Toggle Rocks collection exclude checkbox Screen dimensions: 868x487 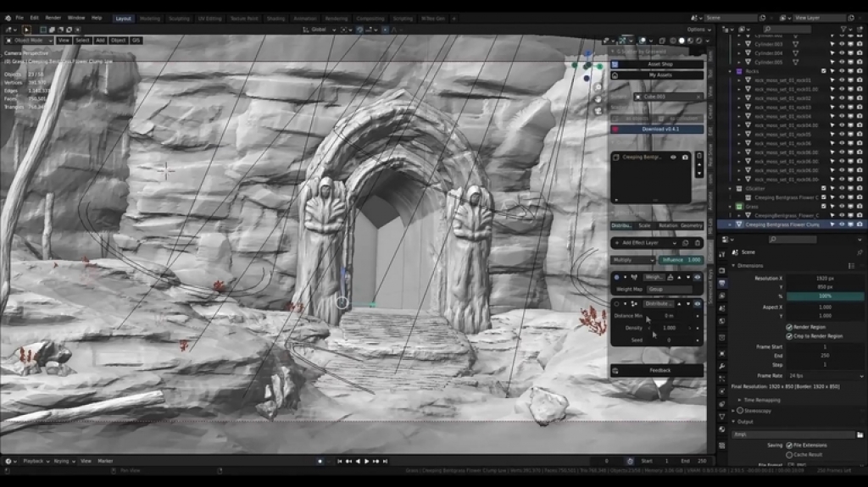pos(824,71)
